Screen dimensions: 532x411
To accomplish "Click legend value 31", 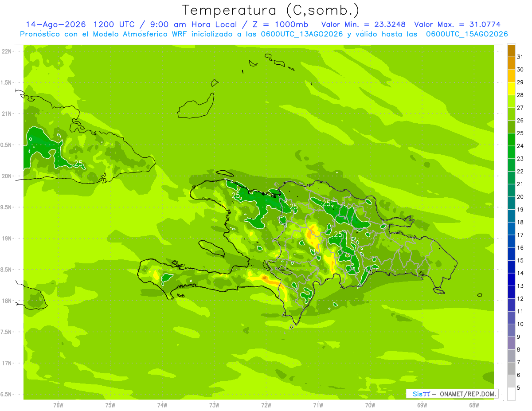I will 520,57.
